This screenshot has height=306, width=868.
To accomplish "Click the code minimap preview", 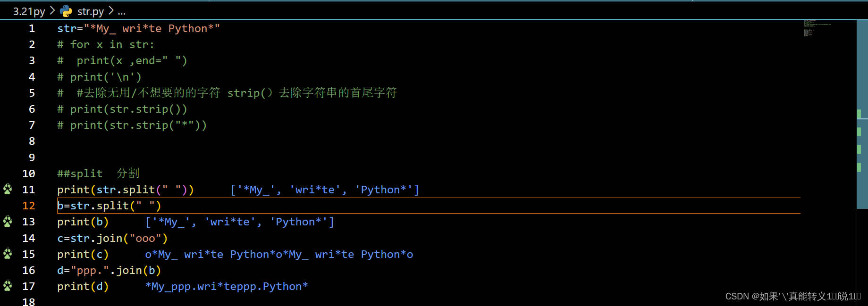I will (x=817, y=28).
